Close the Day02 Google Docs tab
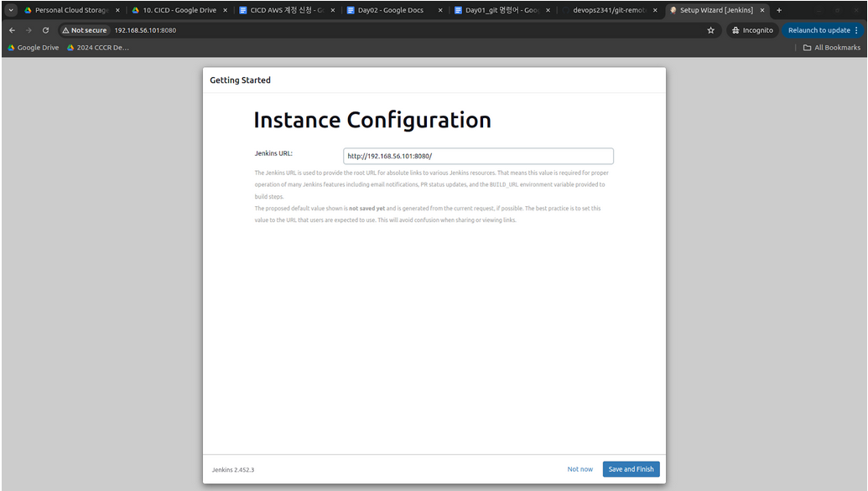The height and width of the screenshot is (491, 868). [x=440, y=10]
